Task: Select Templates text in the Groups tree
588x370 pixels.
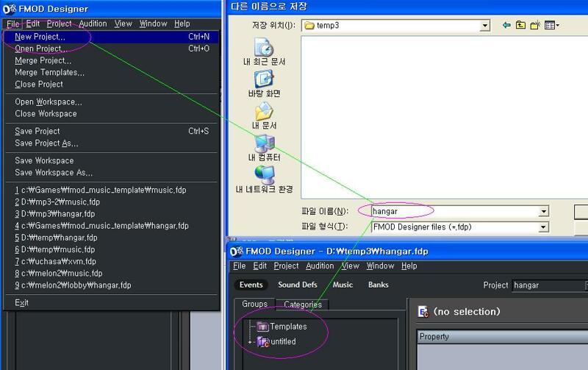Action: tap(288, 327)
